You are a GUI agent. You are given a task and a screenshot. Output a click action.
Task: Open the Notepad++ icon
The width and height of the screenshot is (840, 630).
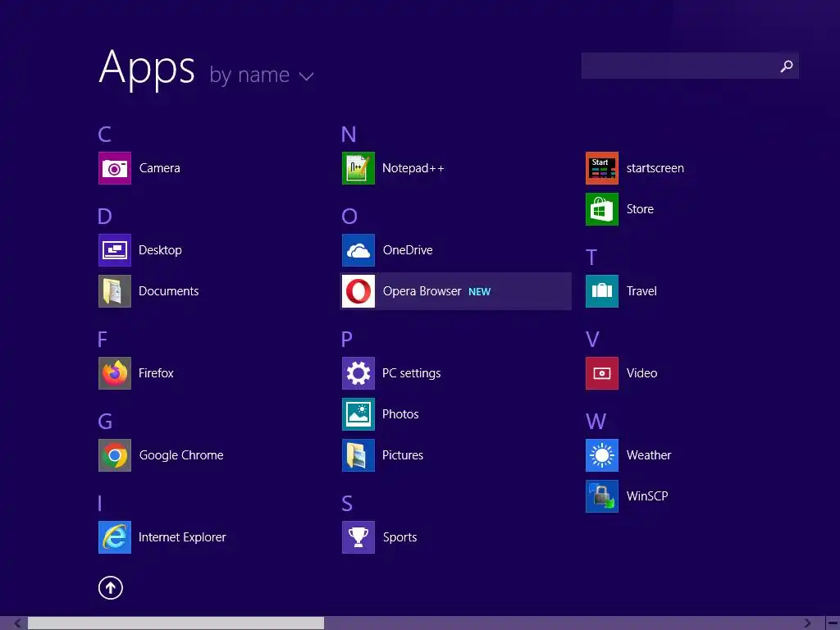click(x=358, y=168)
